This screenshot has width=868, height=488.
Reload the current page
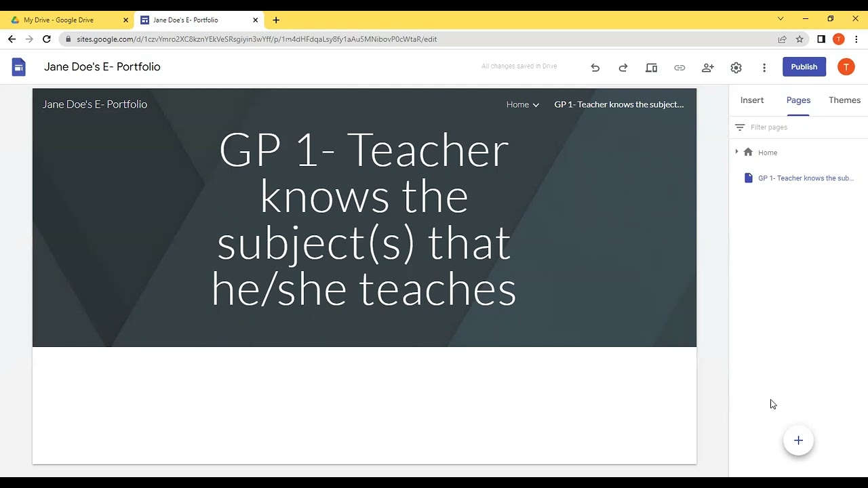tap(47, 39)
